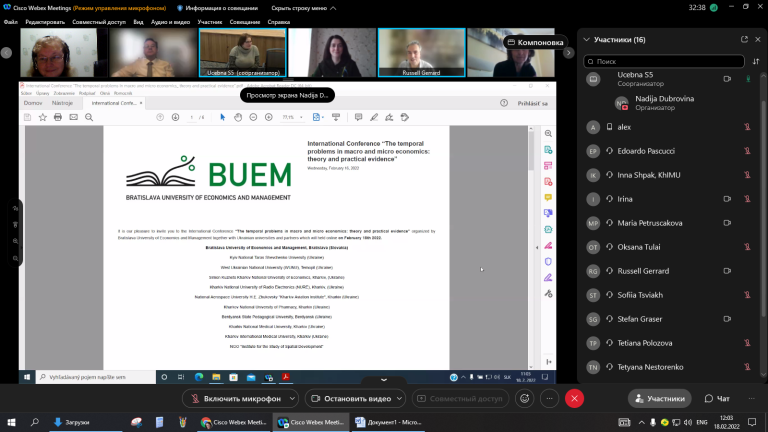Image resolution: width=768 pixels, height=432 pixels.
Task: Toggle Irina's muted microphone icon
Action: (x=747, y=199)
